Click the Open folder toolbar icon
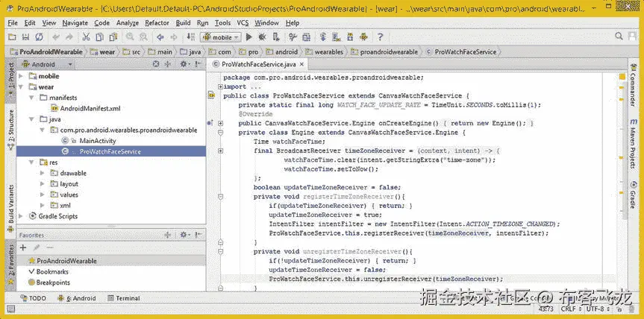This screenshot has height=319, width=644. point(13,37)
